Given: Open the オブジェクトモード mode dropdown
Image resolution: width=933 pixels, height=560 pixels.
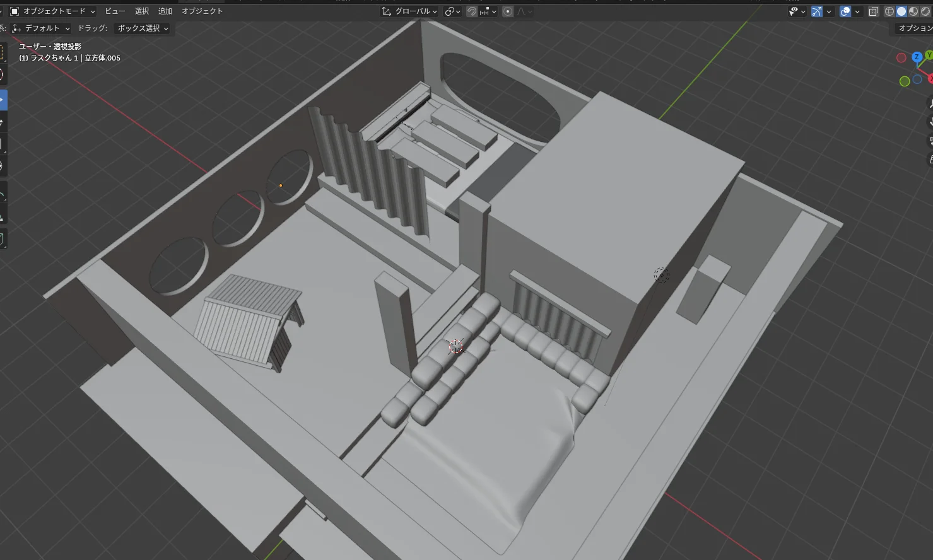Looking at the screenshot, I should click(53, 11).
